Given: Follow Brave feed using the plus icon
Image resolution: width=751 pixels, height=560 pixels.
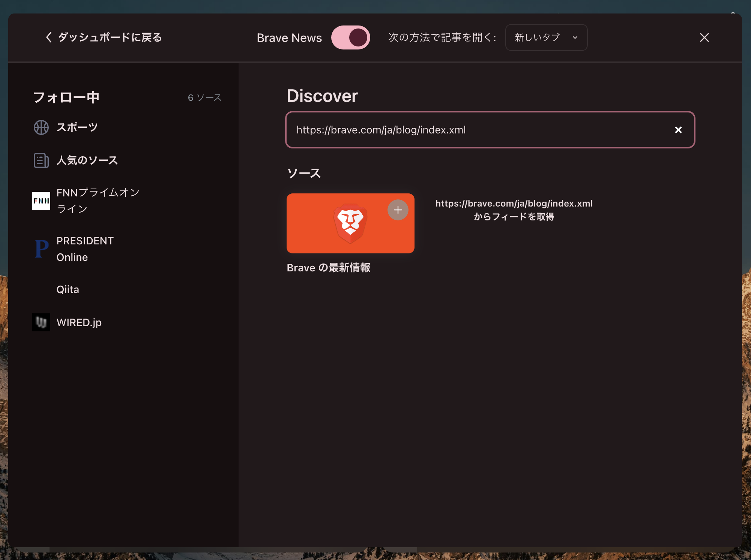Looking at the screenshot, I should click(398, 210).
